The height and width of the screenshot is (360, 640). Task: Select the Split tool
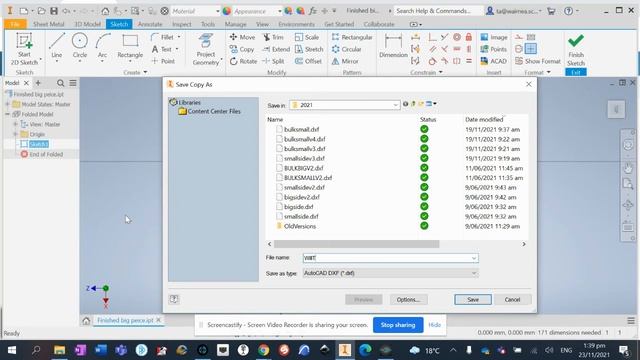click(273, 61)
